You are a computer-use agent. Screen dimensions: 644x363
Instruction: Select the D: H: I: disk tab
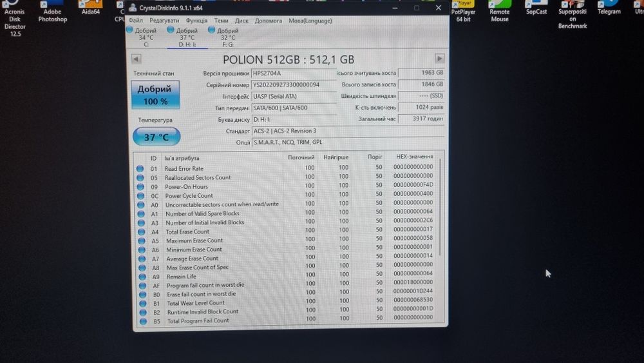pyautogui.click(x=187, y=37)
